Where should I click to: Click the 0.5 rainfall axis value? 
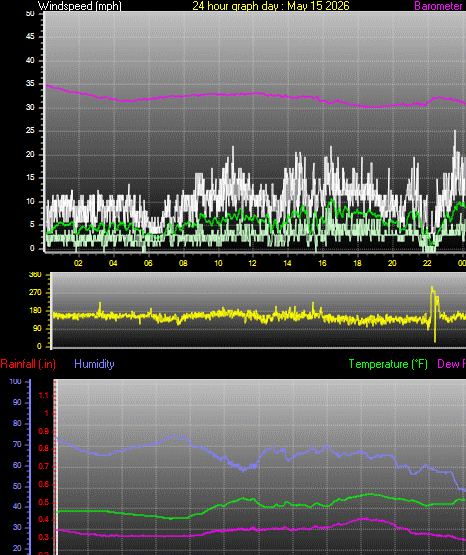44,503
